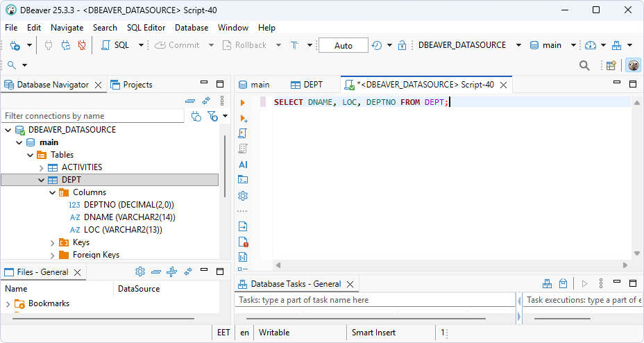Click the Tasks name filter field
644x343 pixels.
coord(375,300)
